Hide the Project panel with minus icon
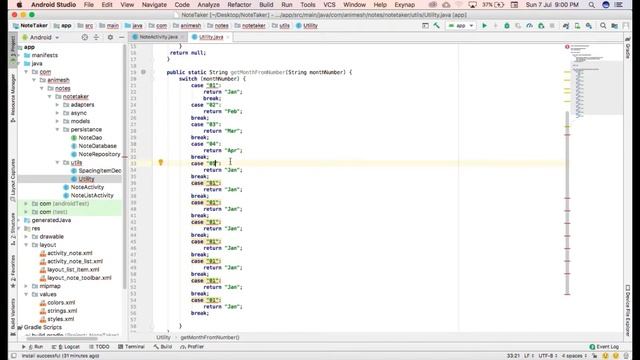This screenshot has width=640, height=360. point(122,37)
